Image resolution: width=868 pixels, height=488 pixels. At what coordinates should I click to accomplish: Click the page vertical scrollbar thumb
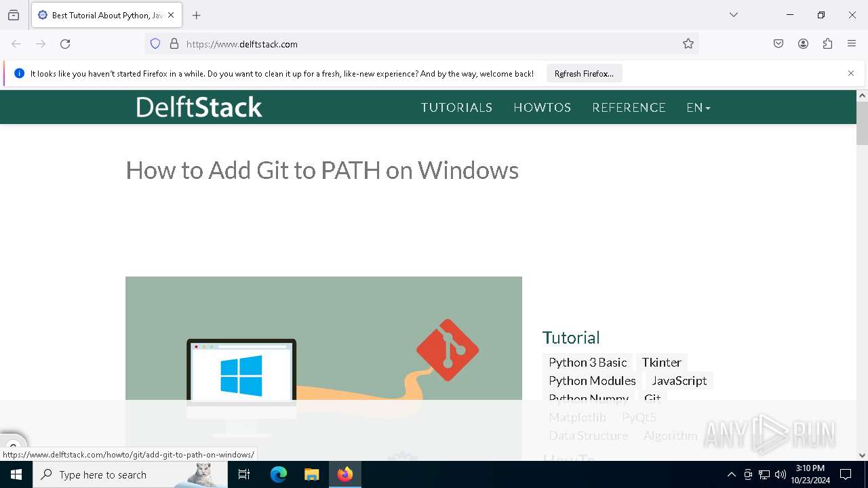(862, 123)
